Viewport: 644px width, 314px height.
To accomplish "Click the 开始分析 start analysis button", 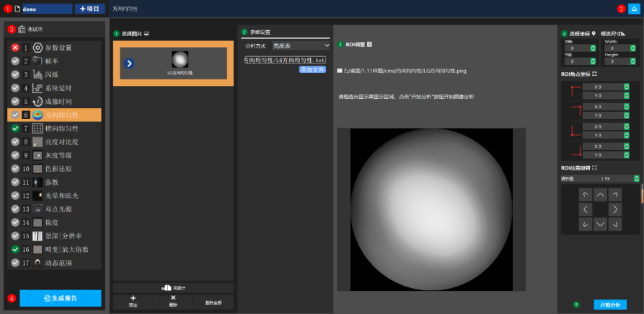I will (x=609, y=305).
